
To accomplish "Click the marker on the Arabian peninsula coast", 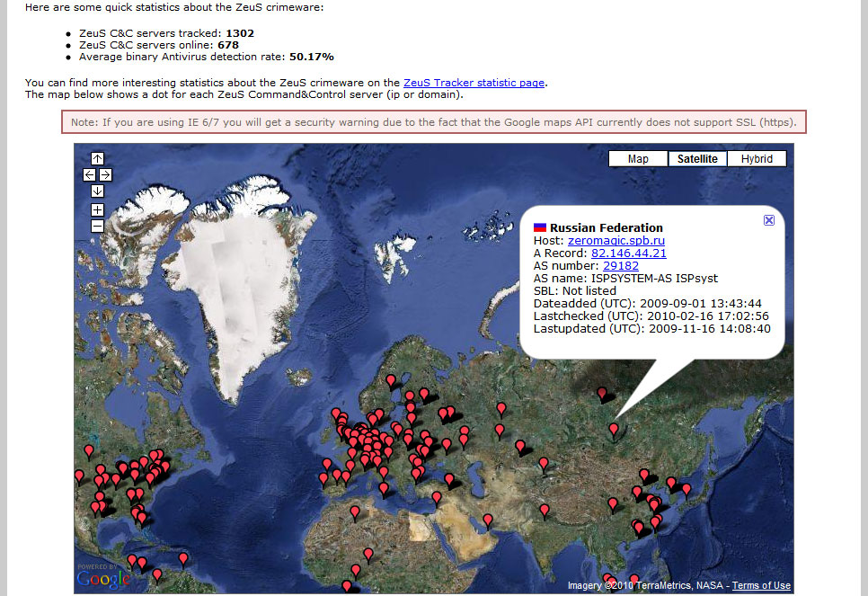I will [487, 520].
